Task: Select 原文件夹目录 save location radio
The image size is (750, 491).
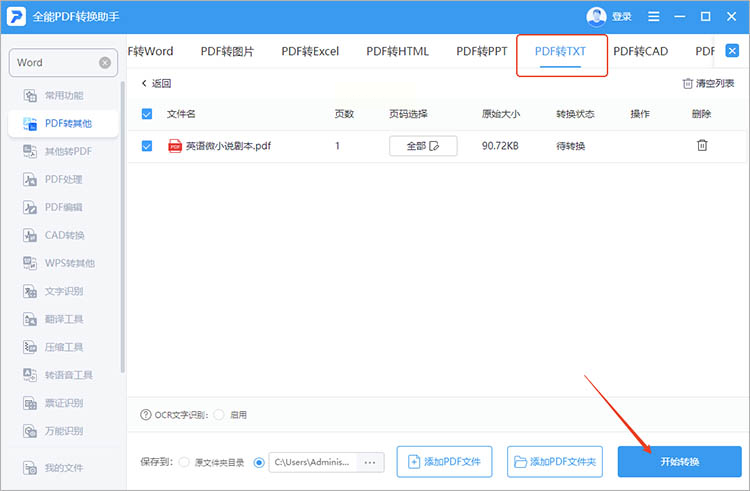Action: click(184, 462)
